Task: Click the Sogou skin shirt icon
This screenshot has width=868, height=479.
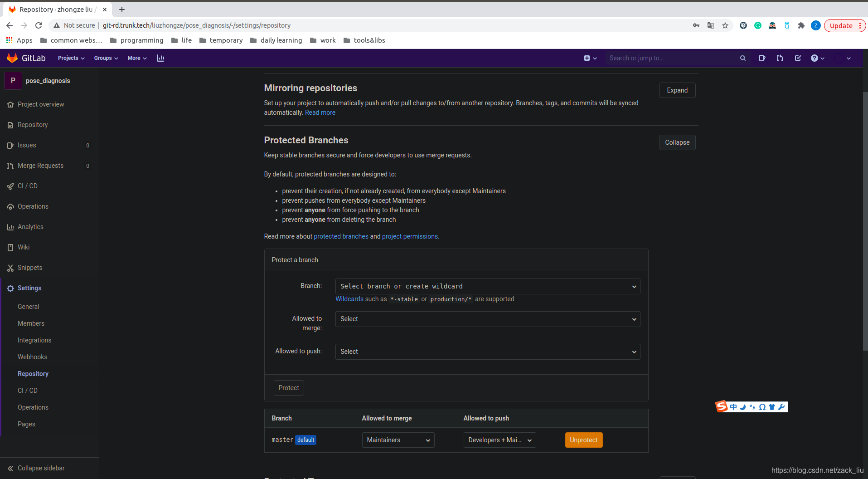Action: pos(772,407)
